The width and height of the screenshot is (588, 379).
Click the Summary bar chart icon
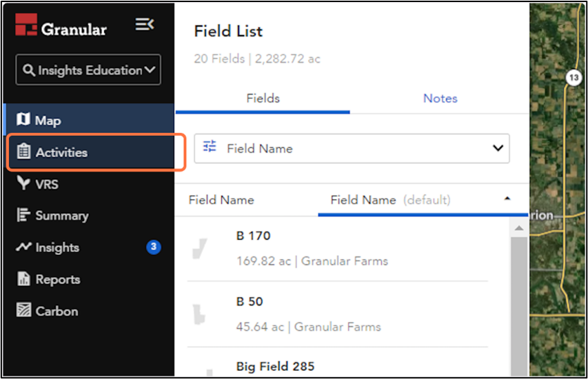click(23, 215)
